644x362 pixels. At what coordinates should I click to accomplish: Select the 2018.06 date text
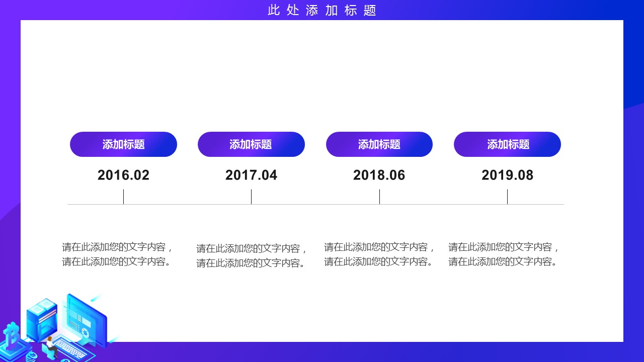[379, 175]
